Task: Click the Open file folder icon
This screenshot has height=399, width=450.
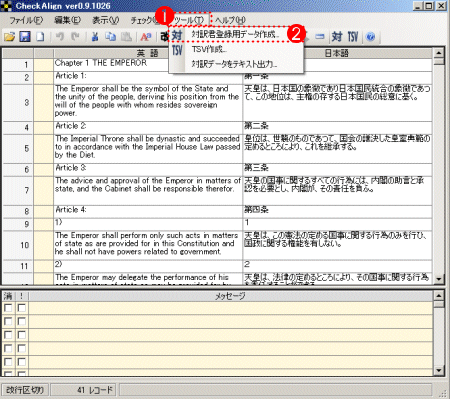Action: pos(9,37)
